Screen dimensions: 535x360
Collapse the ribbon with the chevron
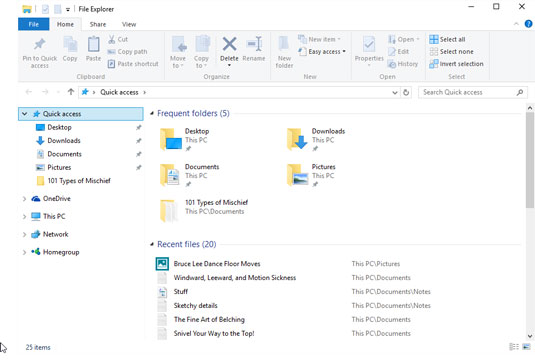click(x=516, y=24)
